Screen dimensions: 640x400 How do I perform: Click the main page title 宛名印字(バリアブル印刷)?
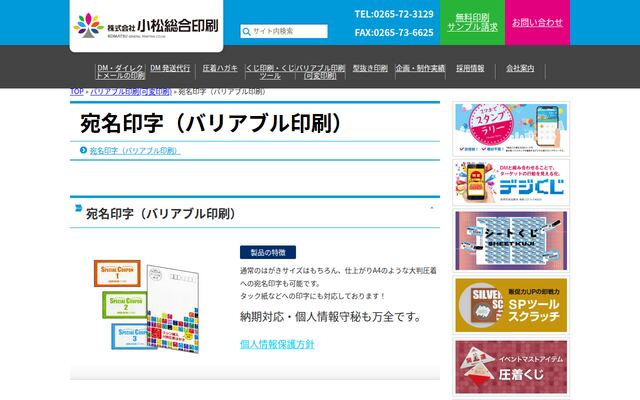click(212, 123)
